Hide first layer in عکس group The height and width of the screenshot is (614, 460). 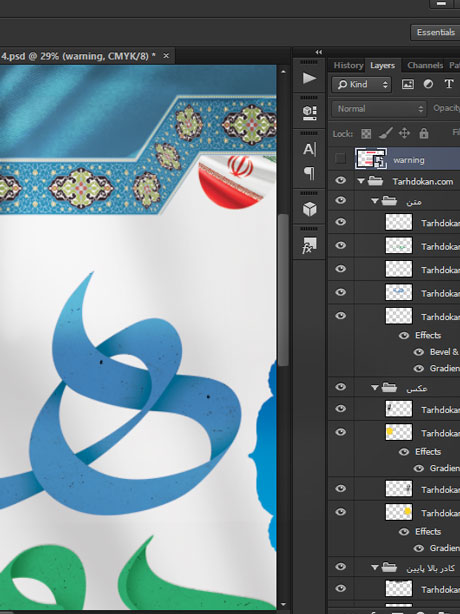(x=341, y=409)
